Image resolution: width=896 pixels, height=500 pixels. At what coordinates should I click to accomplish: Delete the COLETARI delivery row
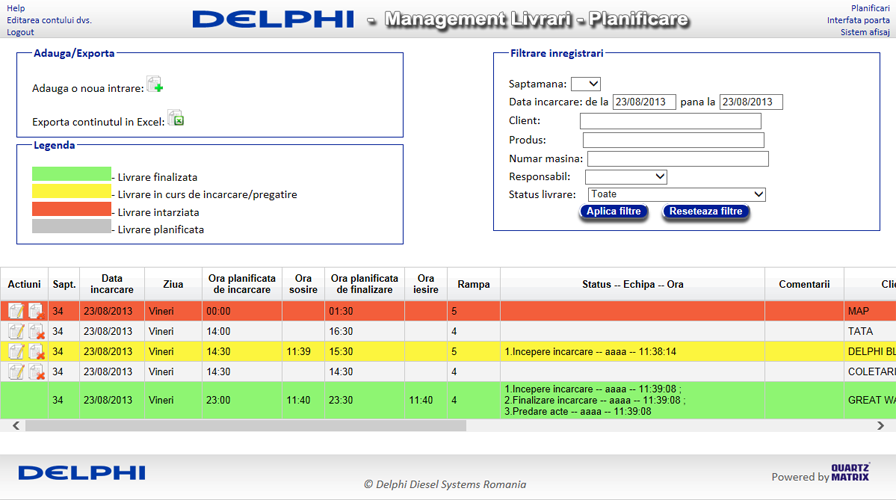coord(37,371)
